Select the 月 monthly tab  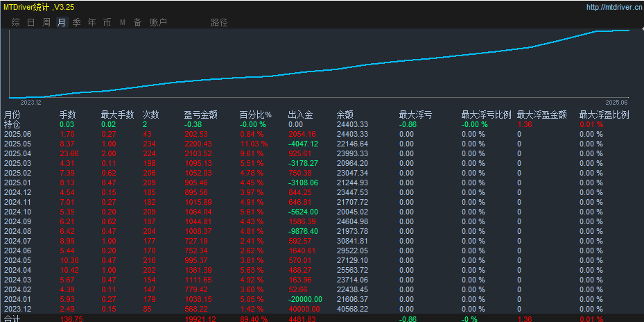[x=62, y=23]
